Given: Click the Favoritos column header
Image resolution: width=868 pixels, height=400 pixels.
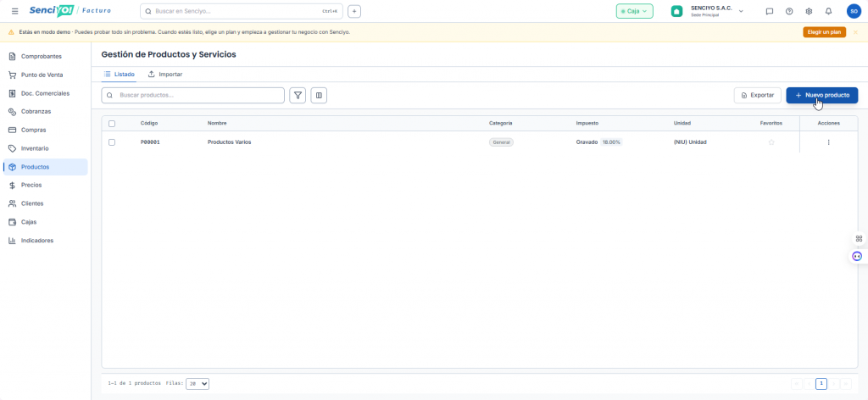Looking at the screenshot, I should pos(771,124).
